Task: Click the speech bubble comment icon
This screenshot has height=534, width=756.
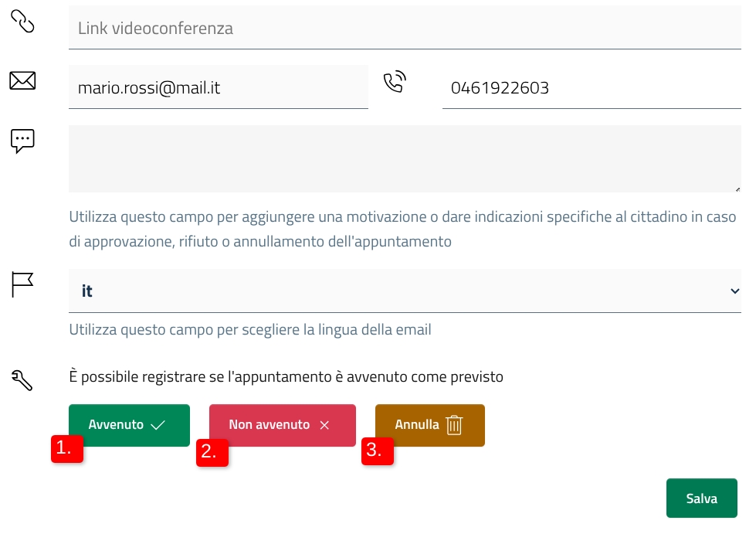Action: (22, 141)
